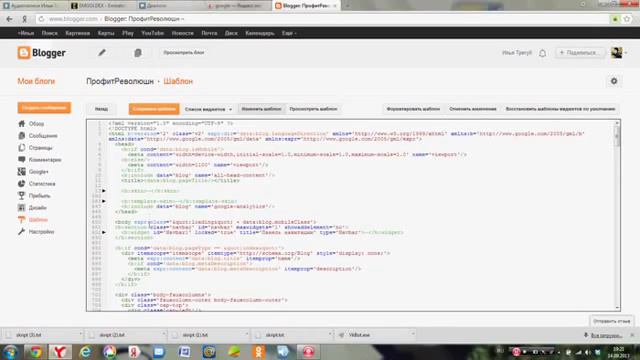The image size is (640, 360).
Task: Click the bookmark star icon
Action: [627, 19]
